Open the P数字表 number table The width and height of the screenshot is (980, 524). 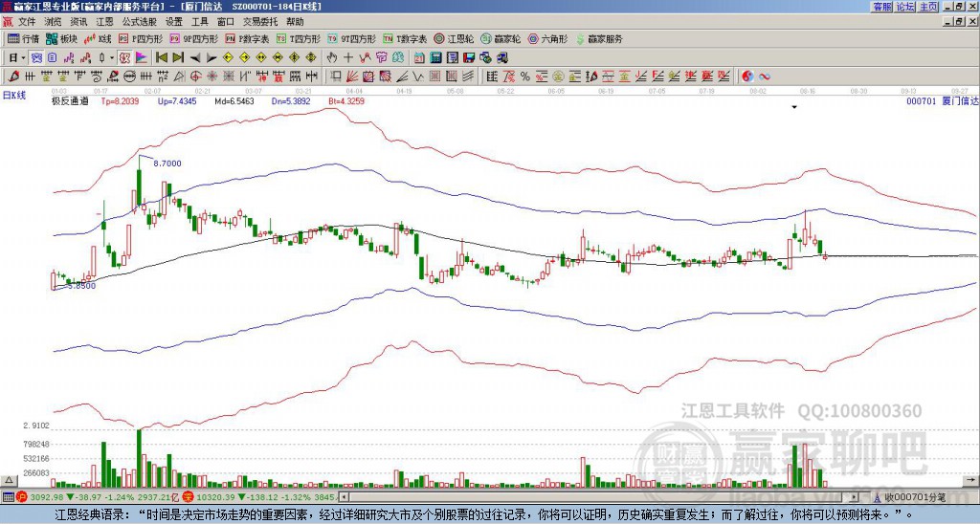point(247,38)
